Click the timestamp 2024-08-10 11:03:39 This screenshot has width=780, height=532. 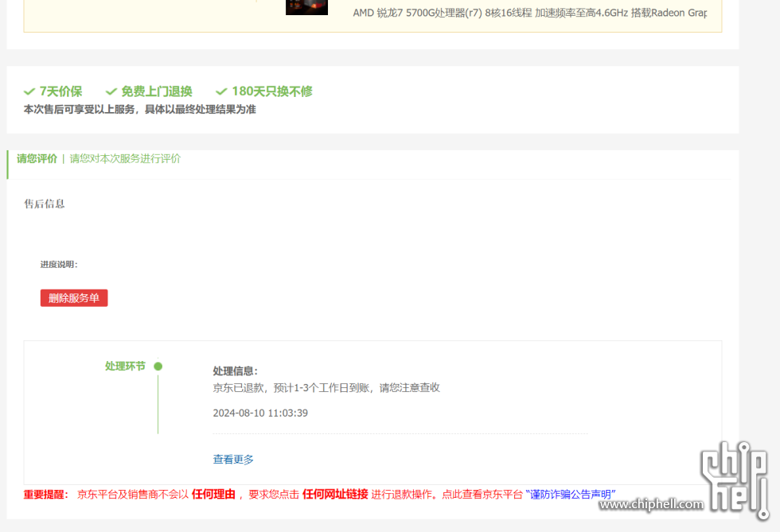[x=260, y=414]
